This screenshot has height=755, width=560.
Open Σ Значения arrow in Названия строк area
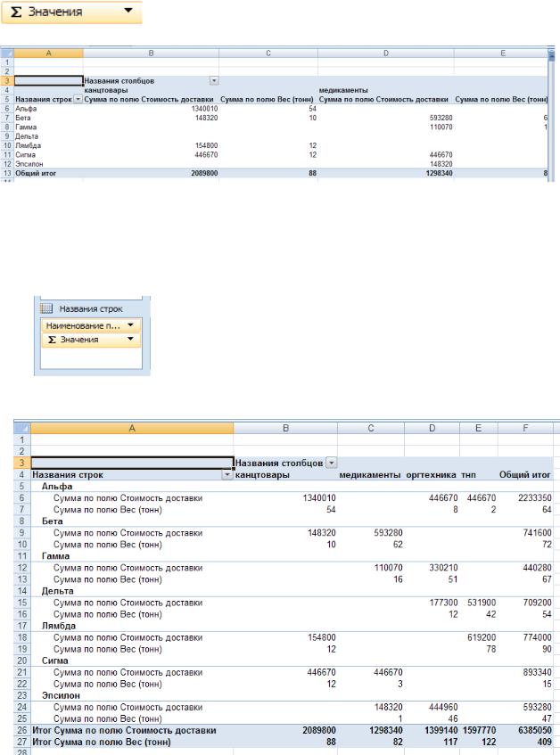coord(130,340)
